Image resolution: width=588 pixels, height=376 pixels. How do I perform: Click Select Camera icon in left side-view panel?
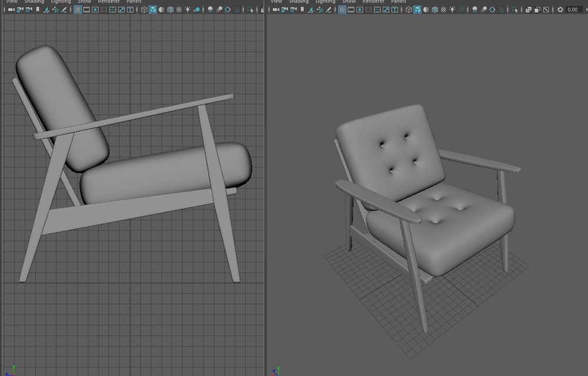coord(11,10)
